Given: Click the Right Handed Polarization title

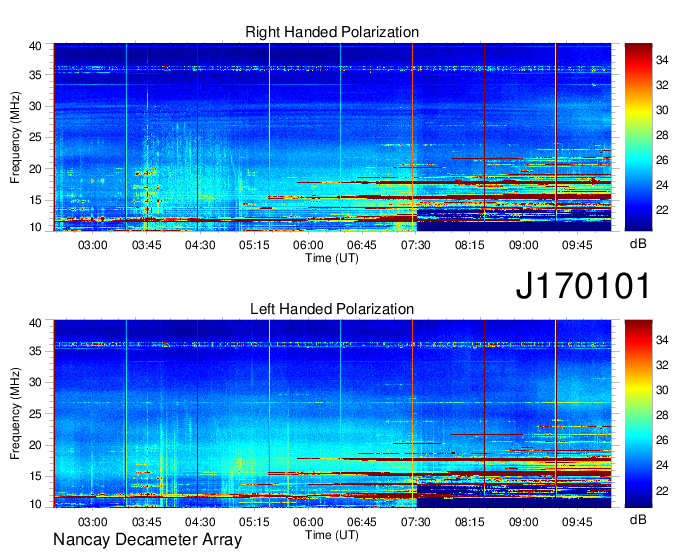Looking at the screenshot, I should point(332,32).
